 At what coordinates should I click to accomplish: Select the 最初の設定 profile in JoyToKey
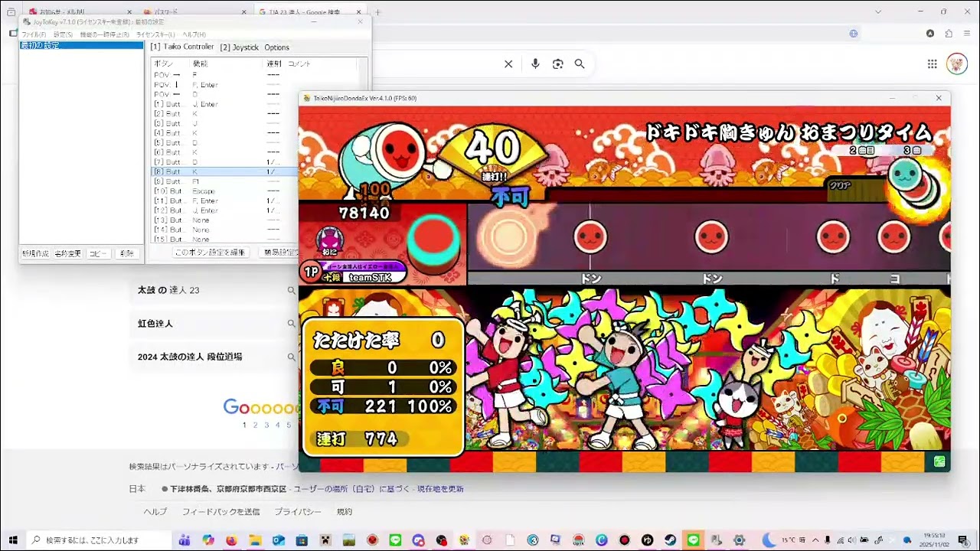(x=81, y=46)
